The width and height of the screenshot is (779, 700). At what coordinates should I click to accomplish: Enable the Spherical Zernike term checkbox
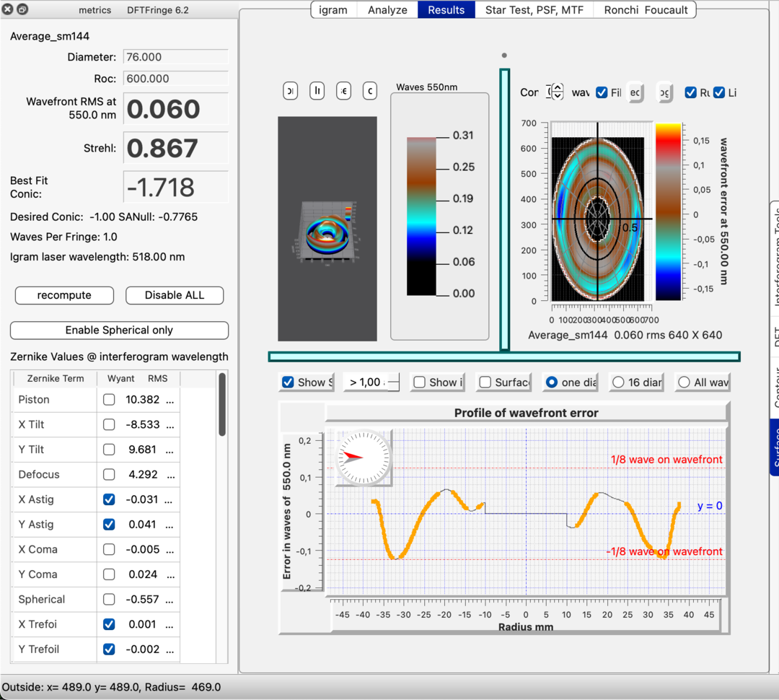pyautogui.click(x=108, y=599)
